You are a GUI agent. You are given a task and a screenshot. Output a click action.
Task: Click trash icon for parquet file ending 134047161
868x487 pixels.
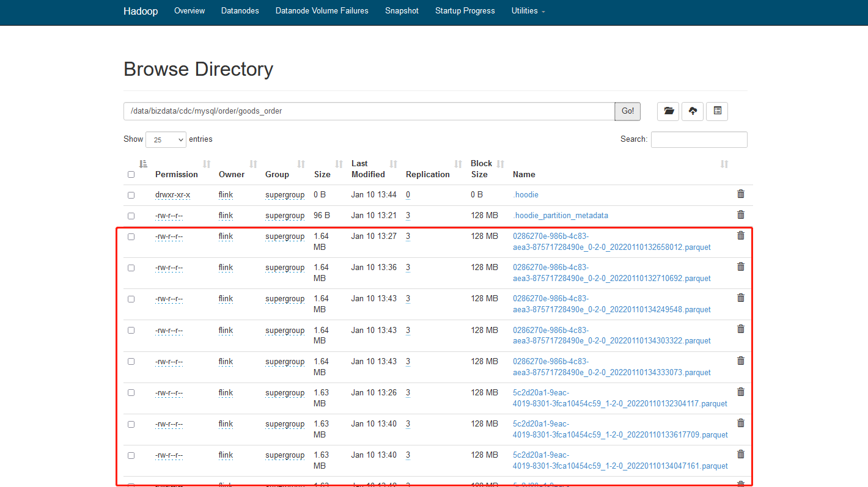click(x=741, y=454)
